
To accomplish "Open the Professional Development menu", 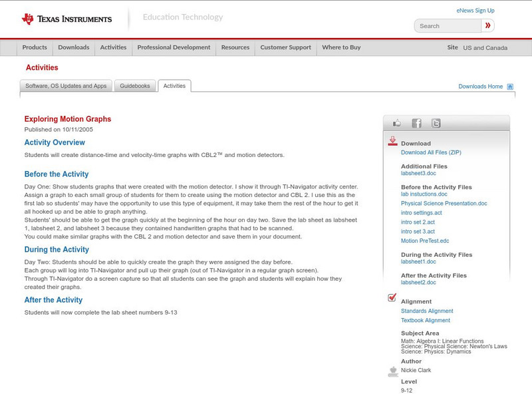I will pyautogui.click(x=174, y=47).
